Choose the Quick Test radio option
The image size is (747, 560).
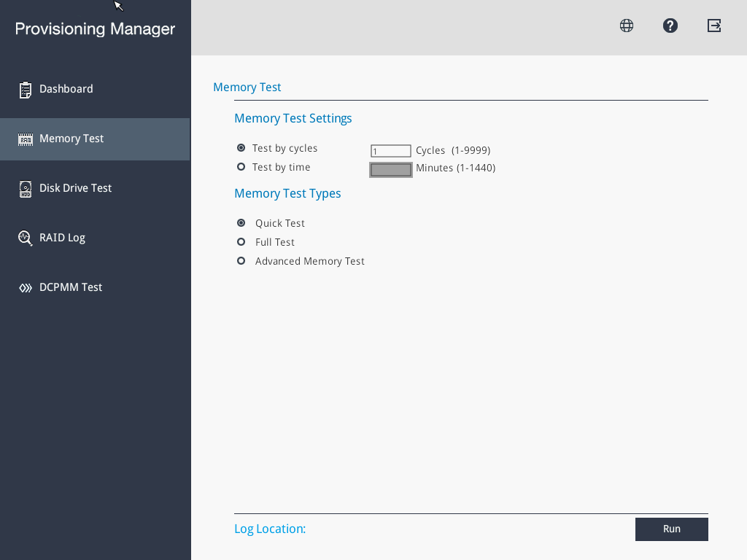(241, 223)
